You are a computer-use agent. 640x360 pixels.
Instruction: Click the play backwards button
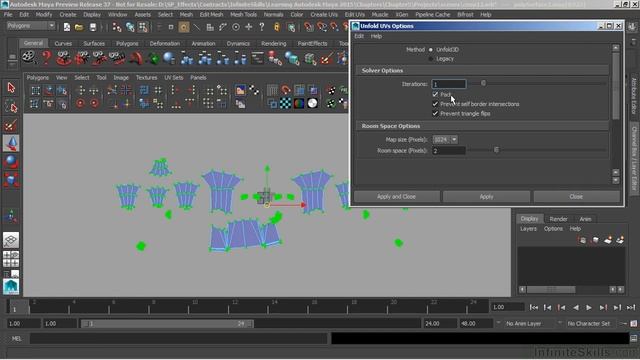(576, 308)
